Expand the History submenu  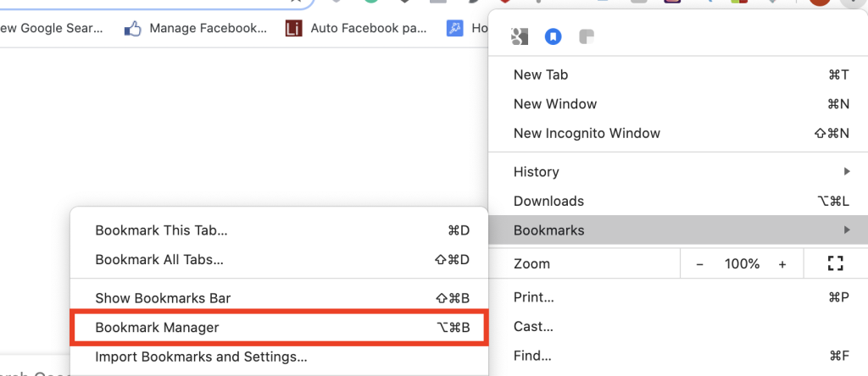(678, 172)
